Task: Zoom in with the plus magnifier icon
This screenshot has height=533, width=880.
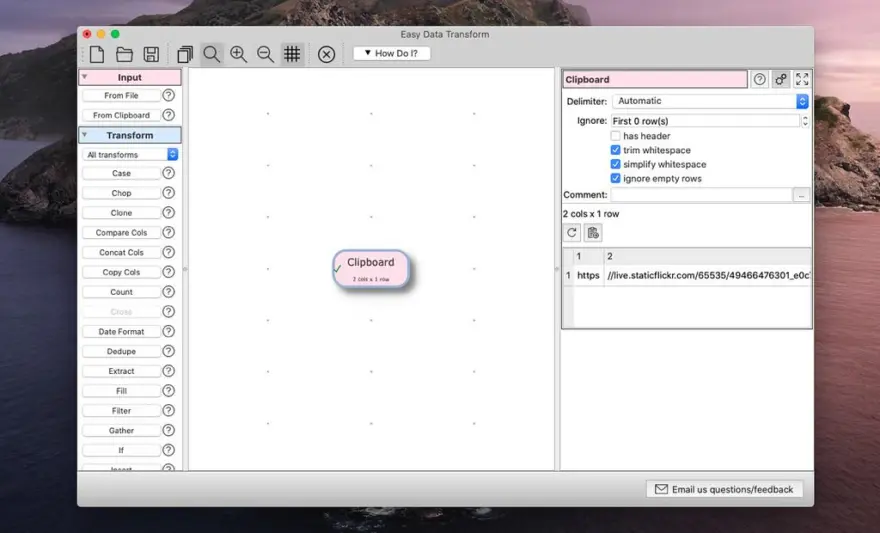Action: point(239,54)
